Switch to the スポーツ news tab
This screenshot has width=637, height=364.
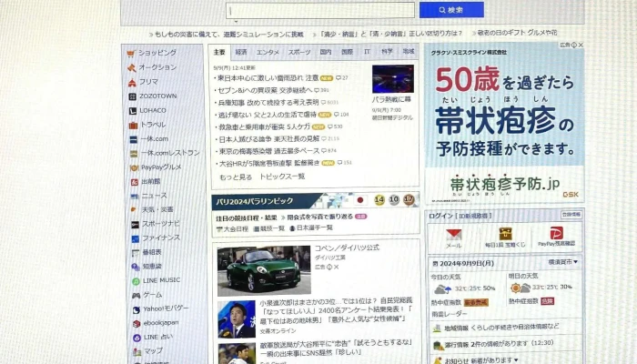(299, 52)
